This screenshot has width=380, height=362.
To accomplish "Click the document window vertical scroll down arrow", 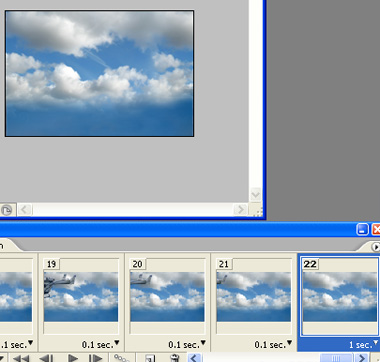I will (255, 194).
